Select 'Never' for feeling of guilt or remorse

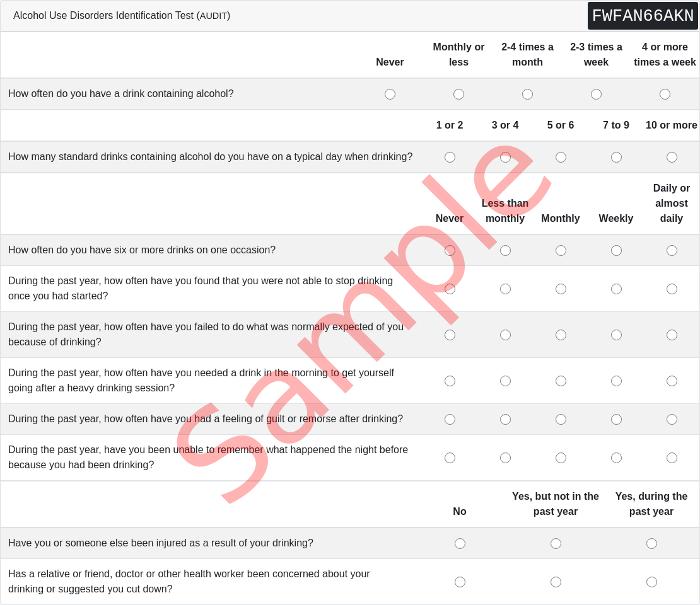(x=450, y=419)
